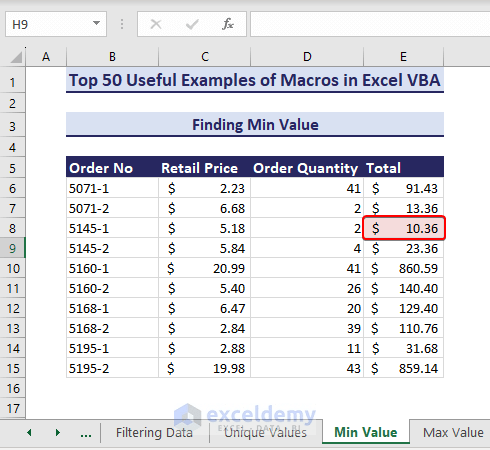Screen dimensions: 490x450
Task: Click the order quantity 43 cell
Action: point(307,368)
